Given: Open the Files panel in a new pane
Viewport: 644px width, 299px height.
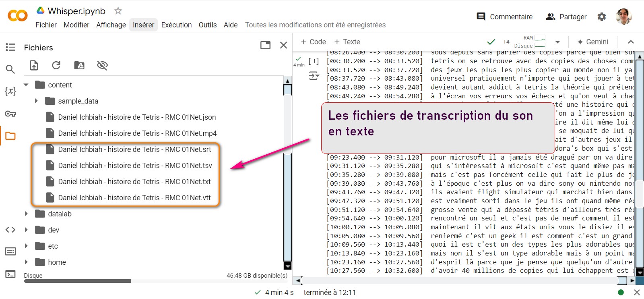Looking at the screenshot, I should click(265, 45).
